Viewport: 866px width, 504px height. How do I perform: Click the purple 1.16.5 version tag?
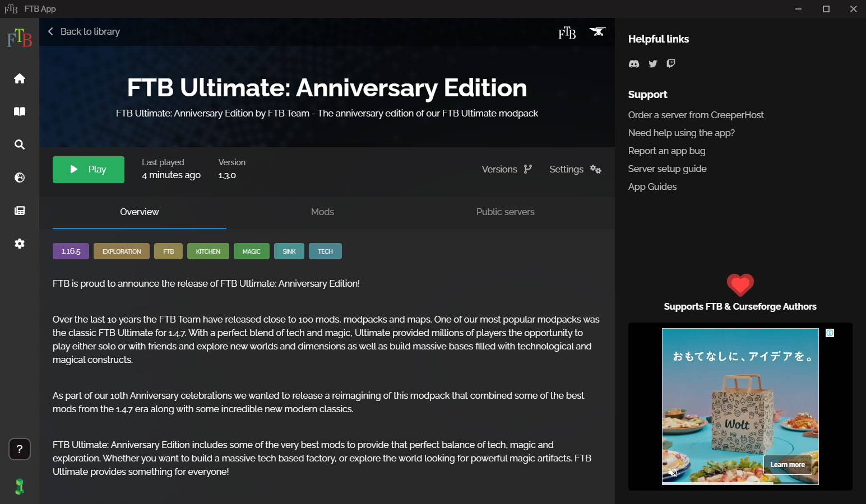[x=71, y=251]
